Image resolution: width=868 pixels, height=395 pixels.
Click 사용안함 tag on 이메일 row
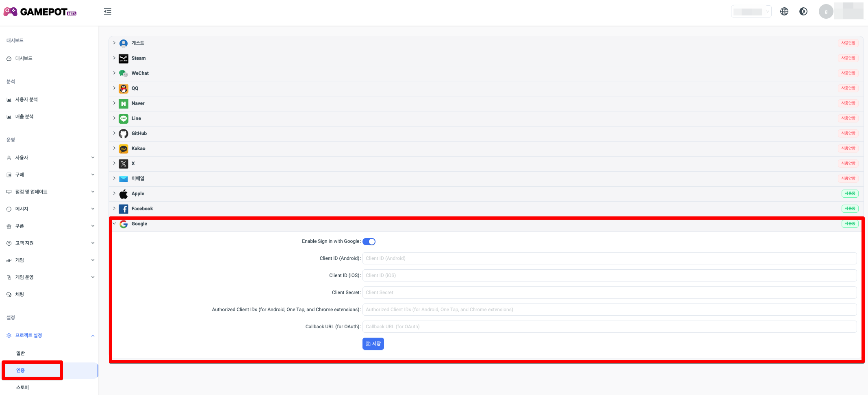pos(848,179)
